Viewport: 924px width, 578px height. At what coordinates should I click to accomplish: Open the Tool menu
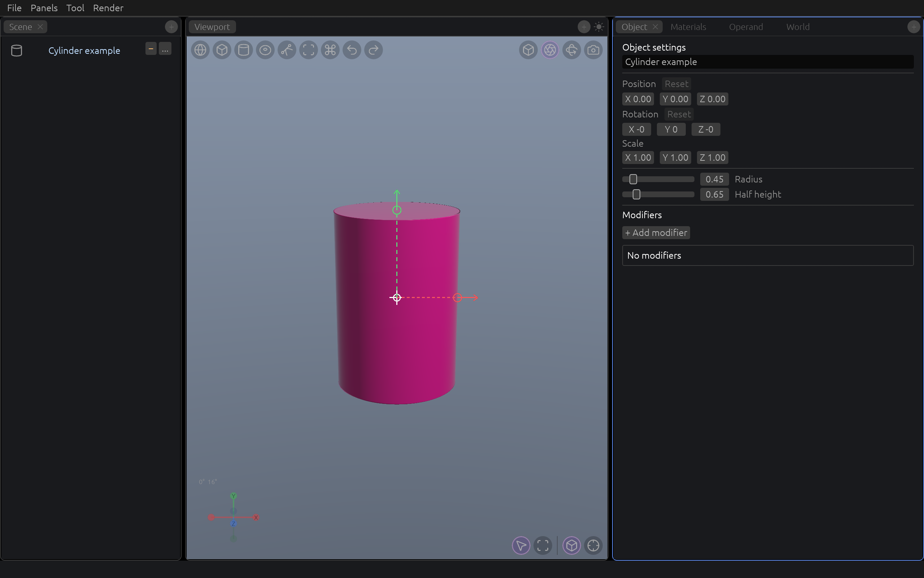coord(75,8)
